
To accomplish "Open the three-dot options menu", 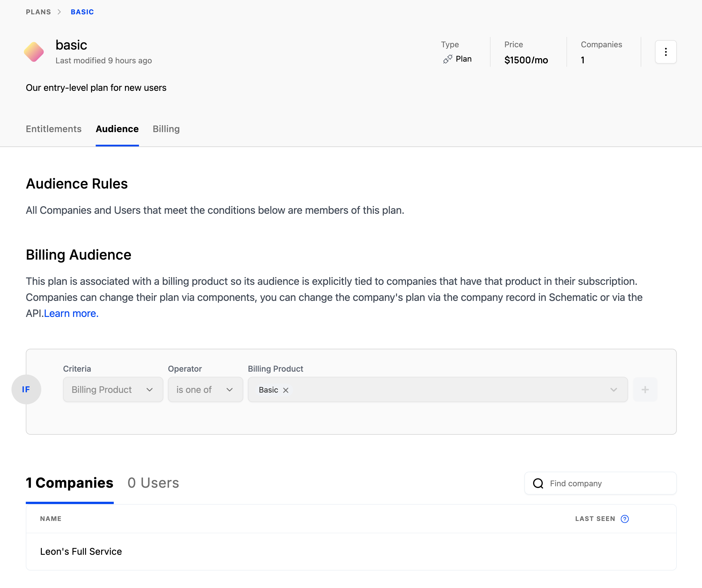I will pyautogui.click(x=665, y=52).
